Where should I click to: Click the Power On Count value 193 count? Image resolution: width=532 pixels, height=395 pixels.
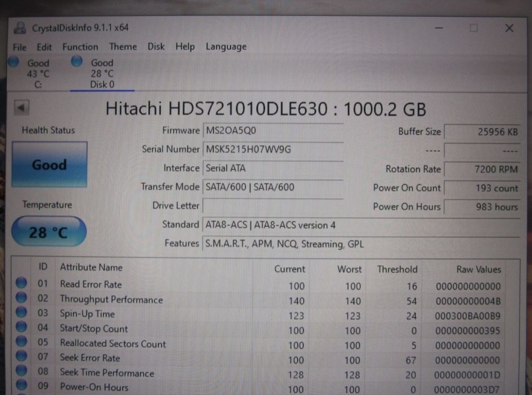point(482,188)
